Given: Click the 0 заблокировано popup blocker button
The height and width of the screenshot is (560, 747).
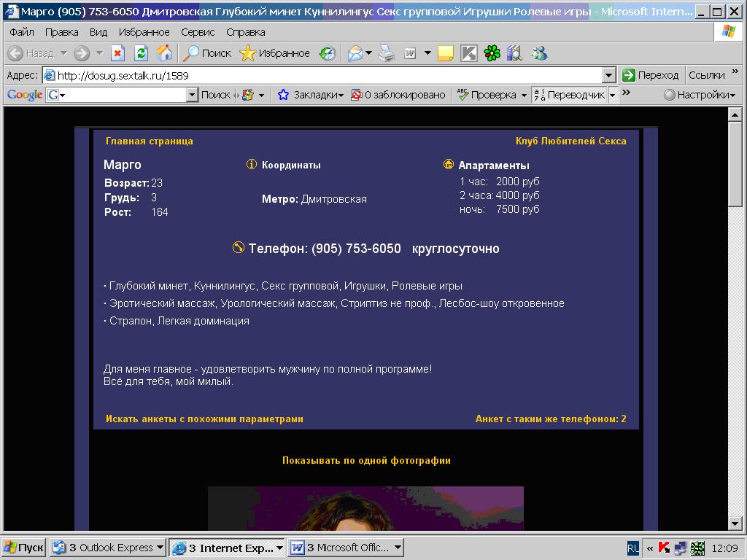Looking at the screenshot, I should [398, 95].
